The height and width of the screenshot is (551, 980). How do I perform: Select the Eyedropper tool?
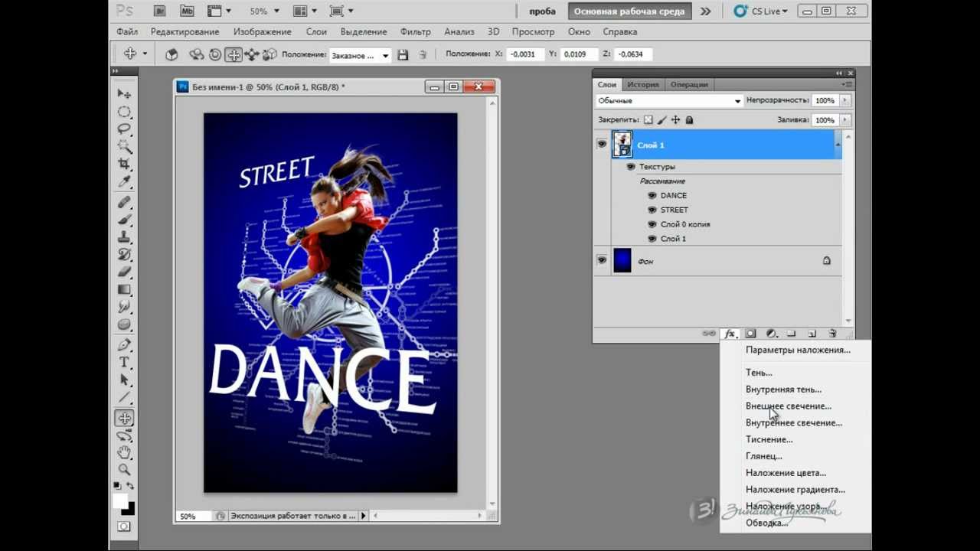[124, 181]
